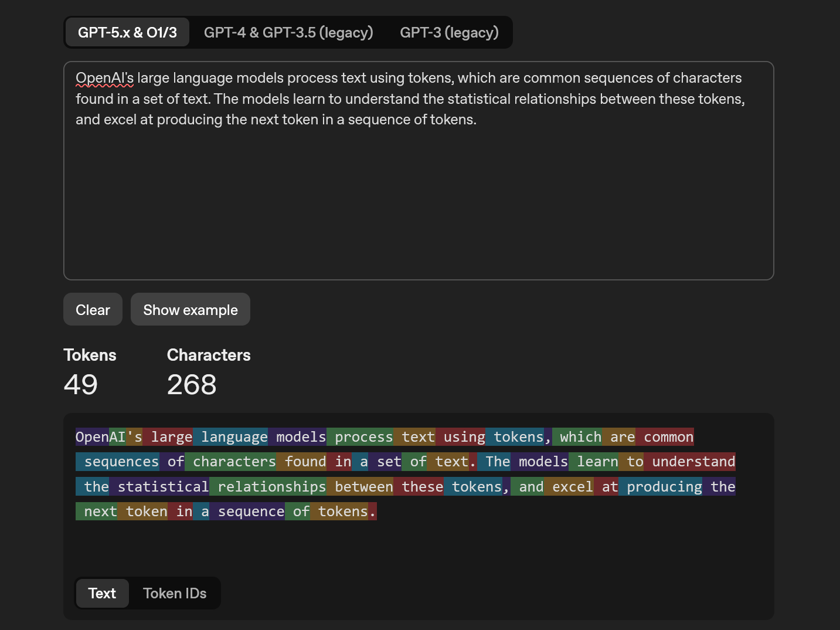Click the highlighted "sequences" token in the output
This screenshot has height=630, width=840.
click(x=117, y=462)
